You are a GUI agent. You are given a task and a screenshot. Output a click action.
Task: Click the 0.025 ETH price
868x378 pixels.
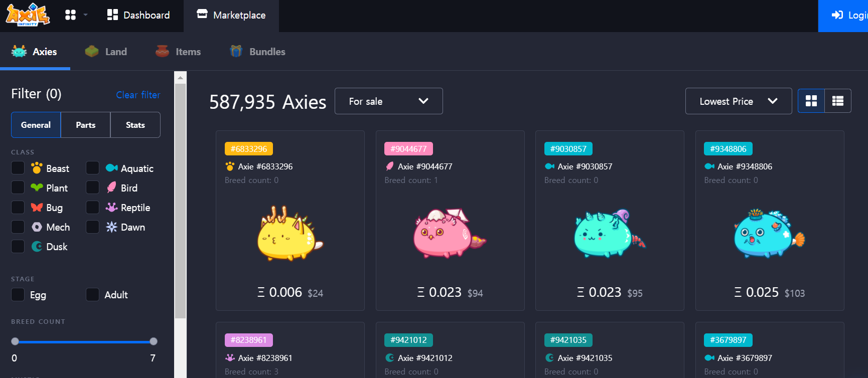757,292
